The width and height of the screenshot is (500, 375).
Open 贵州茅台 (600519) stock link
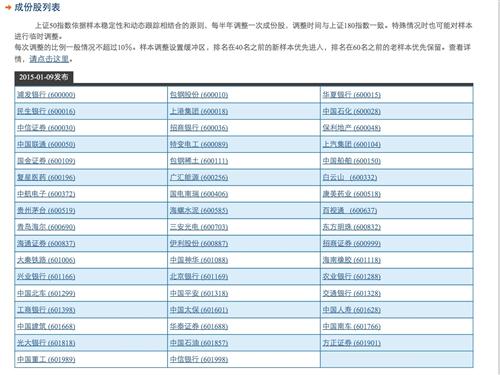46,210
